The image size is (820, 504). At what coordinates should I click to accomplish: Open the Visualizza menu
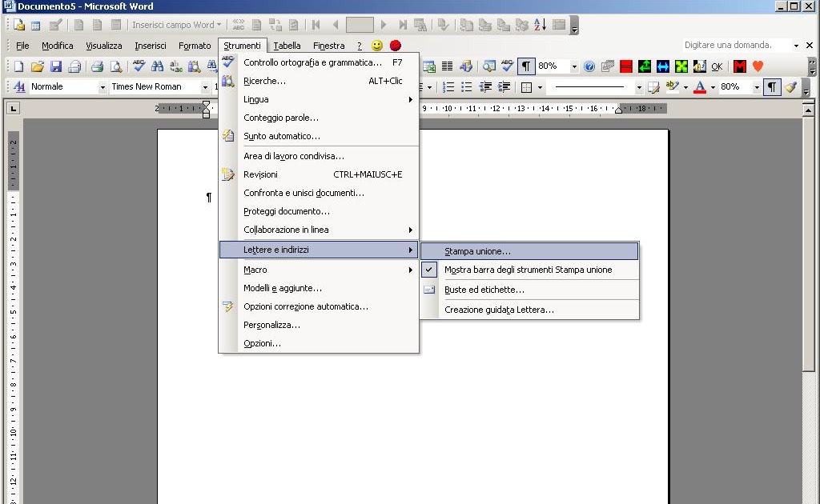click(103, 46)
